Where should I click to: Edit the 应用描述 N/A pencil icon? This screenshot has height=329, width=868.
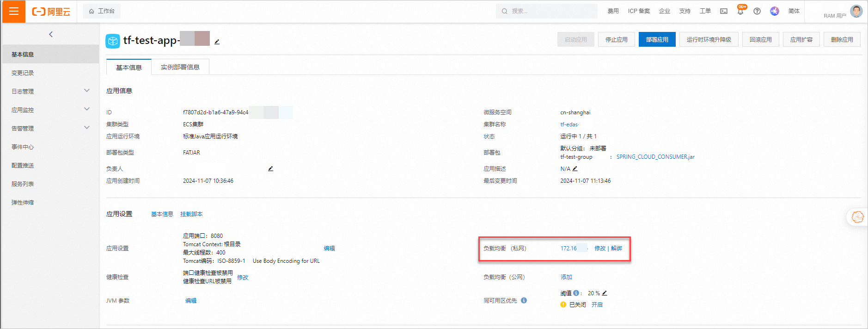point(575,168)
